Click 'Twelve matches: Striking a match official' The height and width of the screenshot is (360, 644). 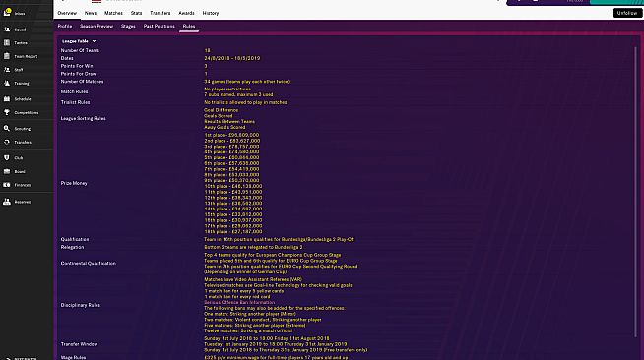click(248, 330)
